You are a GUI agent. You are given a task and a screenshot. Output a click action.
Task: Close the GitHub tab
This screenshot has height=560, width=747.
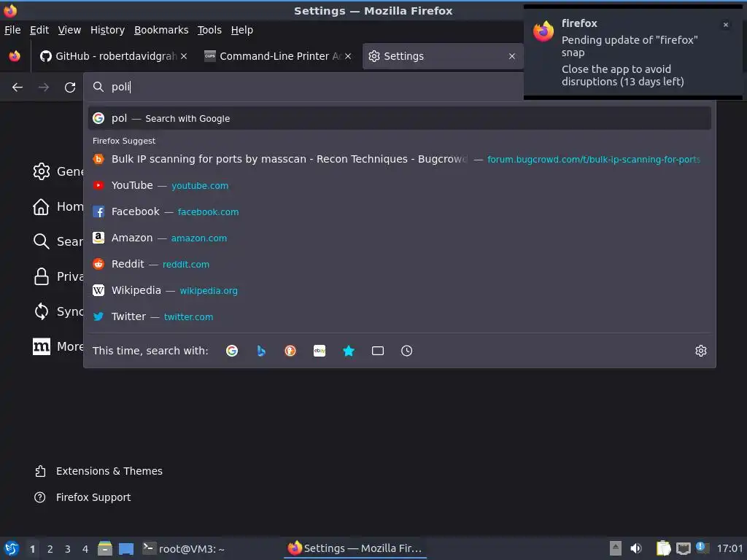click(x=184, y=56)
